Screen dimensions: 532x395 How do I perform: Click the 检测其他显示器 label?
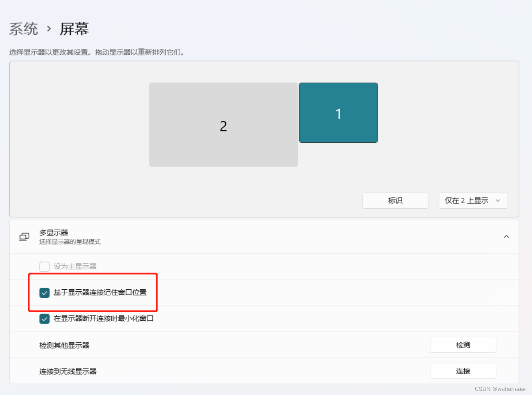tap(64, 345)
